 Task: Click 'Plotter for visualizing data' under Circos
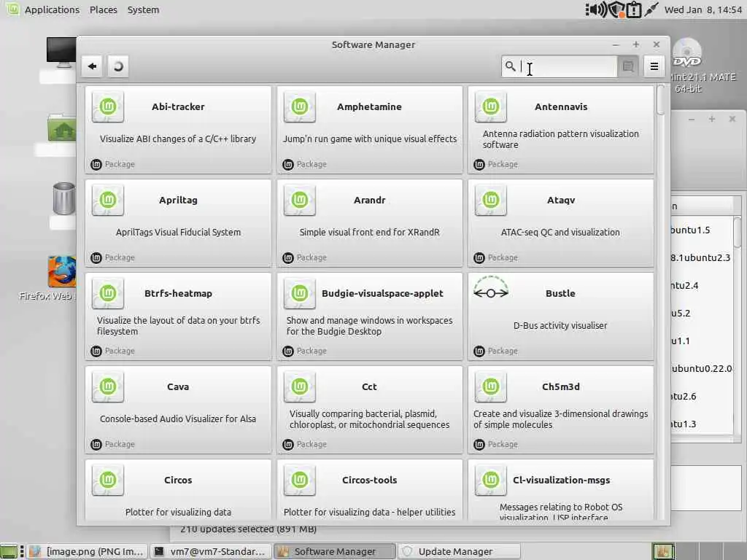(x=178, y=512)
